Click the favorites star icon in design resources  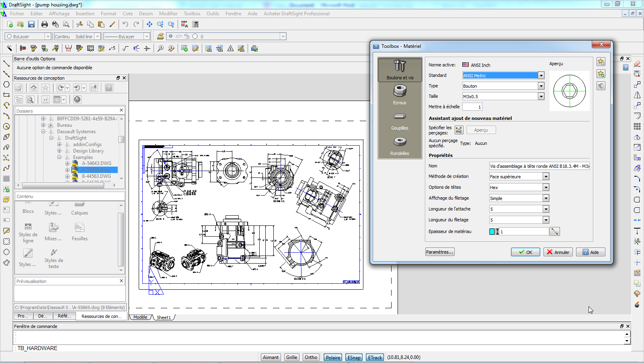45,88
